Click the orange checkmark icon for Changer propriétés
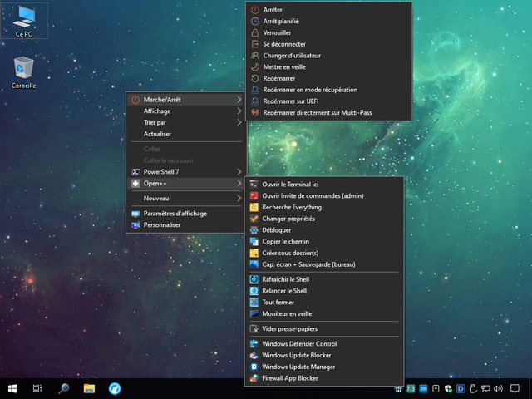 pos(254,219)
